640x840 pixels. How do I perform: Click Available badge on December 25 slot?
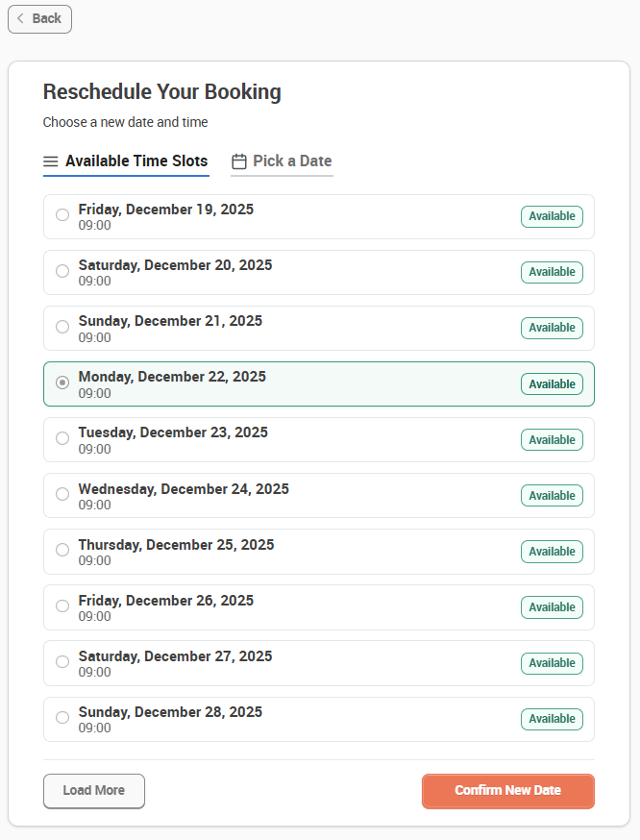(552, 552)
